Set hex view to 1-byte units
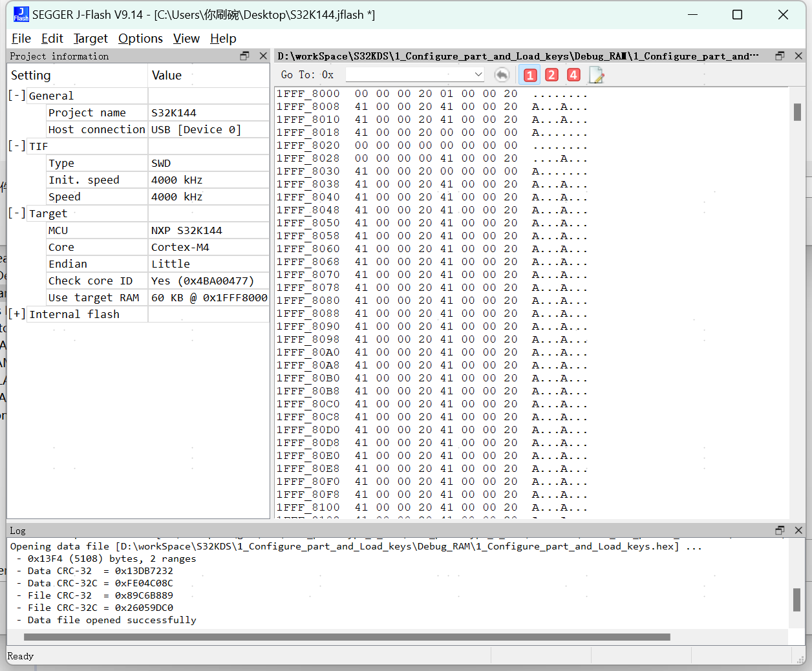 click(530, 75)
